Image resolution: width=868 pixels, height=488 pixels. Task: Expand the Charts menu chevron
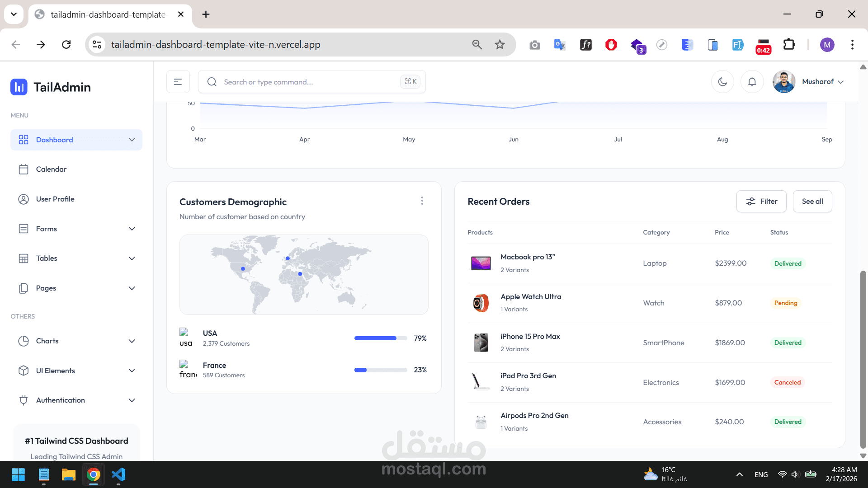pos(132,341)
